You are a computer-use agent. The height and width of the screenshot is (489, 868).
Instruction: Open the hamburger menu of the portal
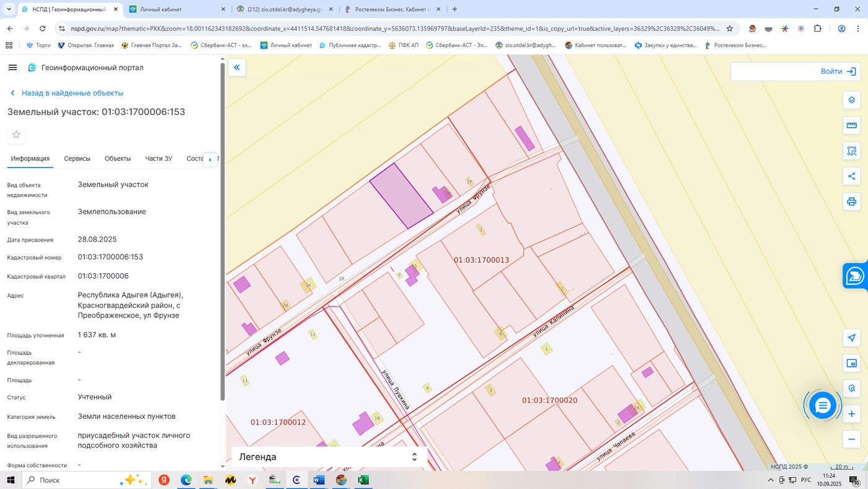coord(12,68)
